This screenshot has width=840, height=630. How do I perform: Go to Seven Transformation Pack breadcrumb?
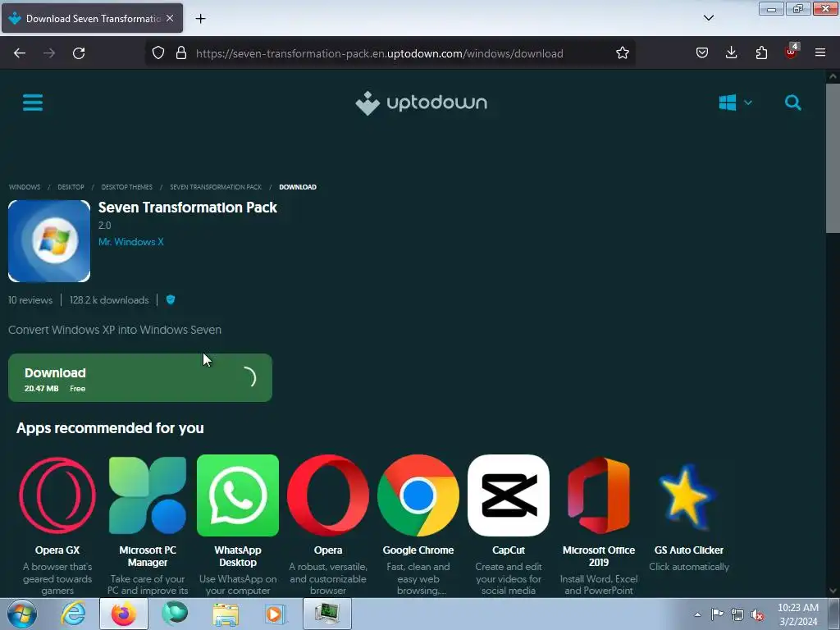point(216,187)
